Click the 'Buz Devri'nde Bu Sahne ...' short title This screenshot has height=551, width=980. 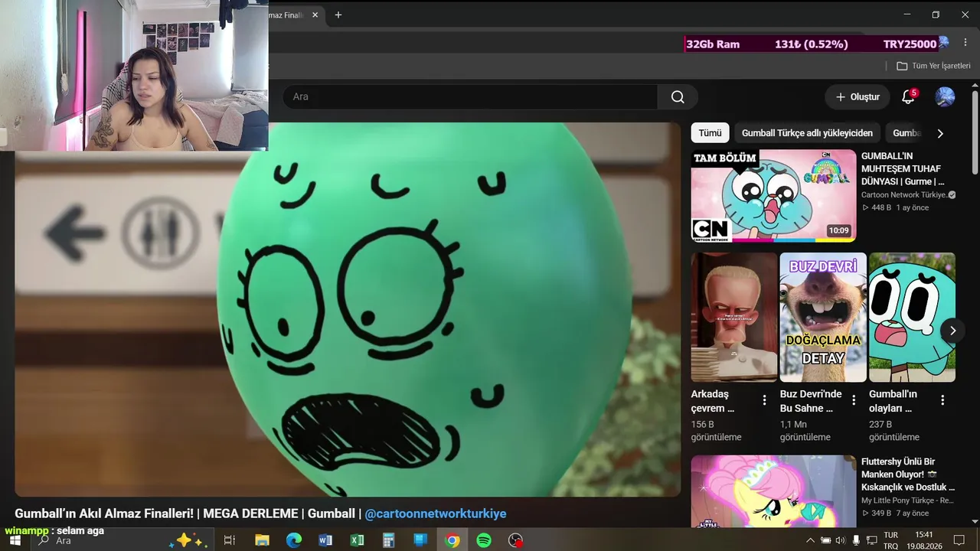[x=811, y=401]
